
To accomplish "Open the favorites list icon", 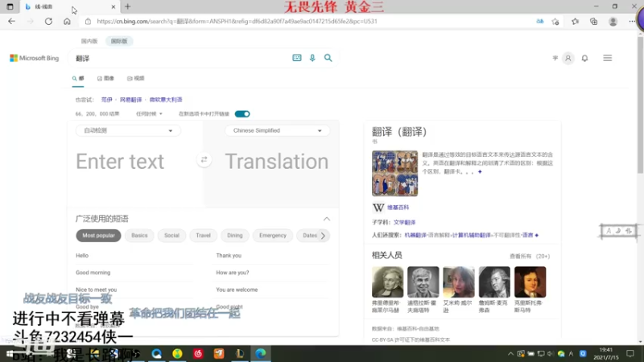I will click(575, 22).
